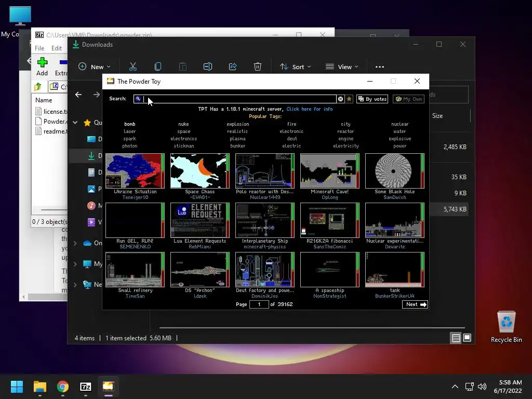Select the bomb popular tag

point(129,124)
